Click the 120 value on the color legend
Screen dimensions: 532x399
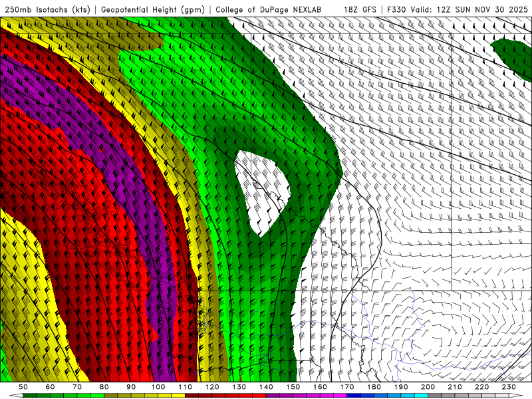coord(212,386)
